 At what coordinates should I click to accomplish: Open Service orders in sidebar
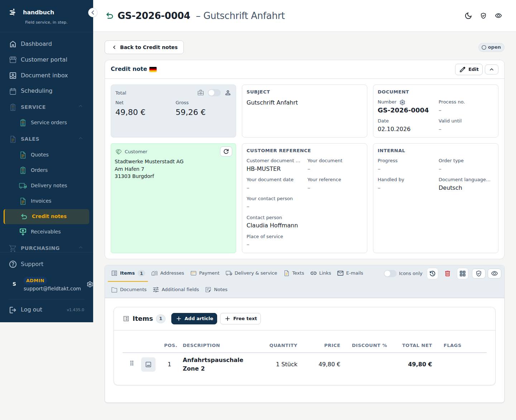[x=47, y=122]
